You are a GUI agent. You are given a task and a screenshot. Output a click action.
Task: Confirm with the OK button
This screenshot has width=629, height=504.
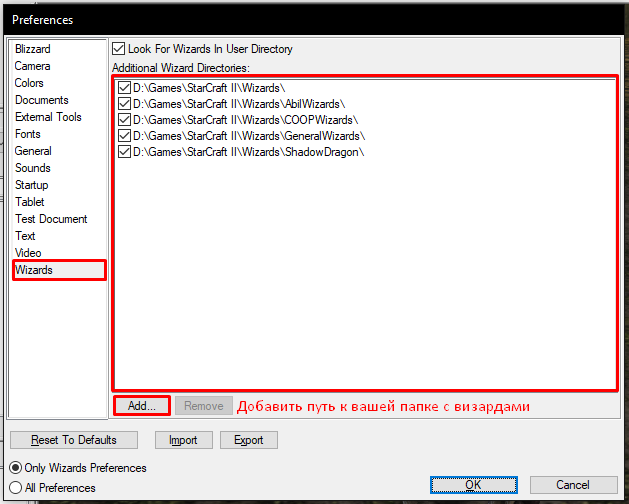[474, 485]
